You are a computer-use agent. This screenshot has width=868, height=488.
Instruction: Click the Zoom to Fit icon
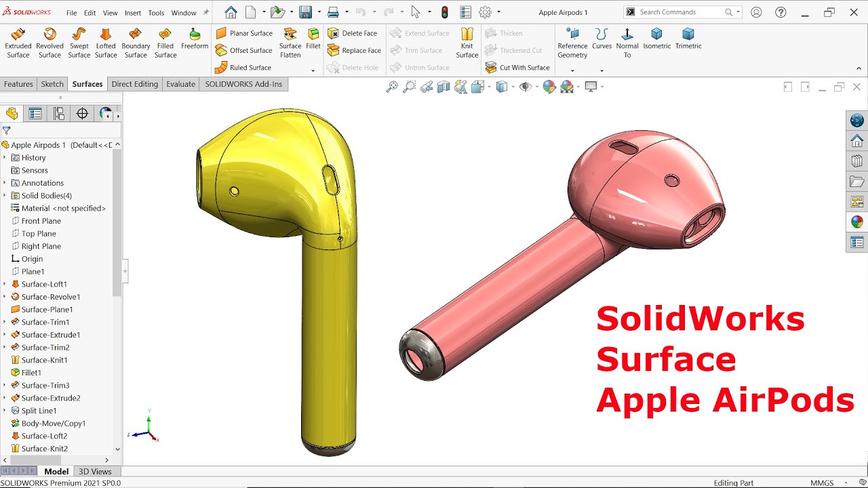pyautogui.click(x=392, y=87)
